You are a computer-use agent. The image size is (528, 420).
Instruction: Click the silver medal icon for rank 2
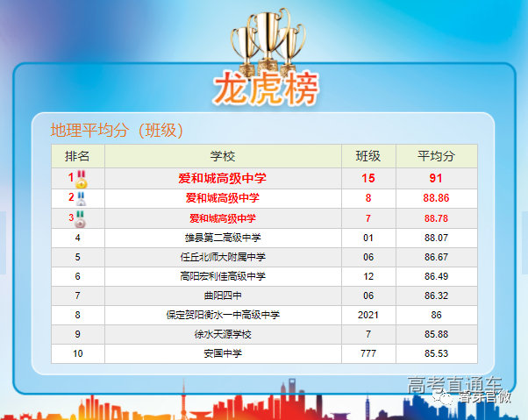(81, 199)
